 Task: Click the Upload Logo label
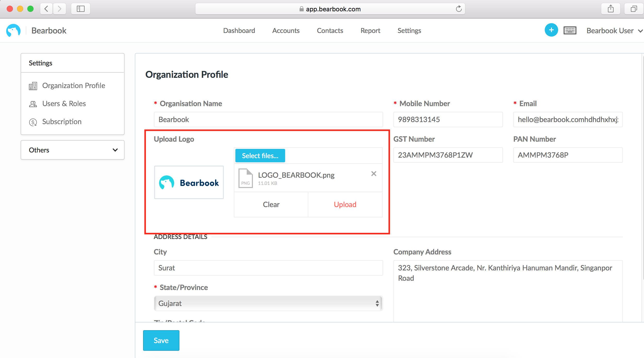point(174,139)
